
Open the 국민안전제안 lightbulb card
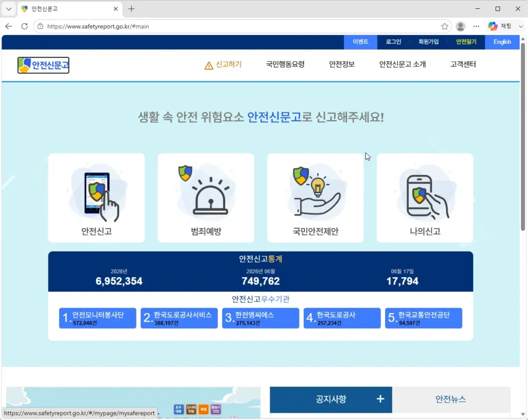point(315,197)
